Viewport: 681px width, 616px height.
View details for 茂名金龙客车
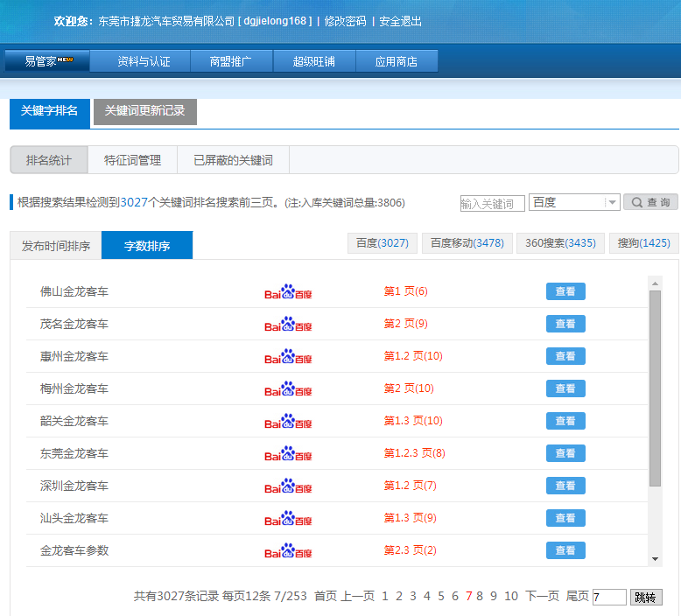coord(565,324)
